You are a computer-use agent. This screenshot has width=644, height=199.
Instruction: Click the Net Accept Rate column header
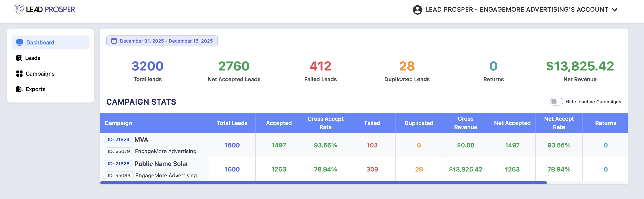pos(559,123)
